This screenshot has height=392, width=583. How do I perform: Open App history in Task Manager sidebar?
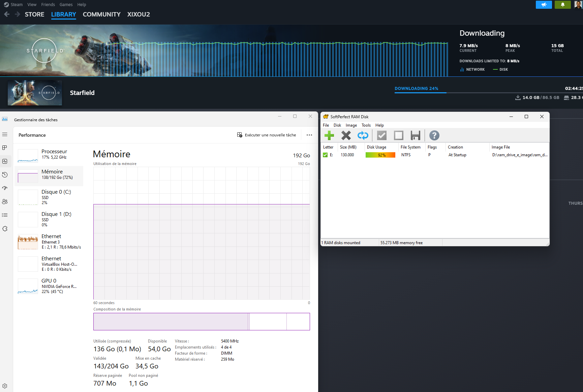click(5, 175)
